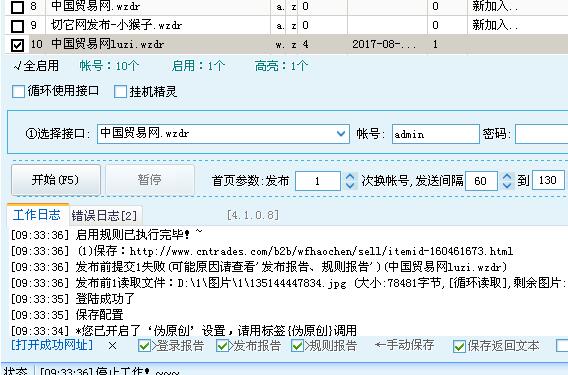Click the 帐号 input field containing admin

tap(435, 134)
